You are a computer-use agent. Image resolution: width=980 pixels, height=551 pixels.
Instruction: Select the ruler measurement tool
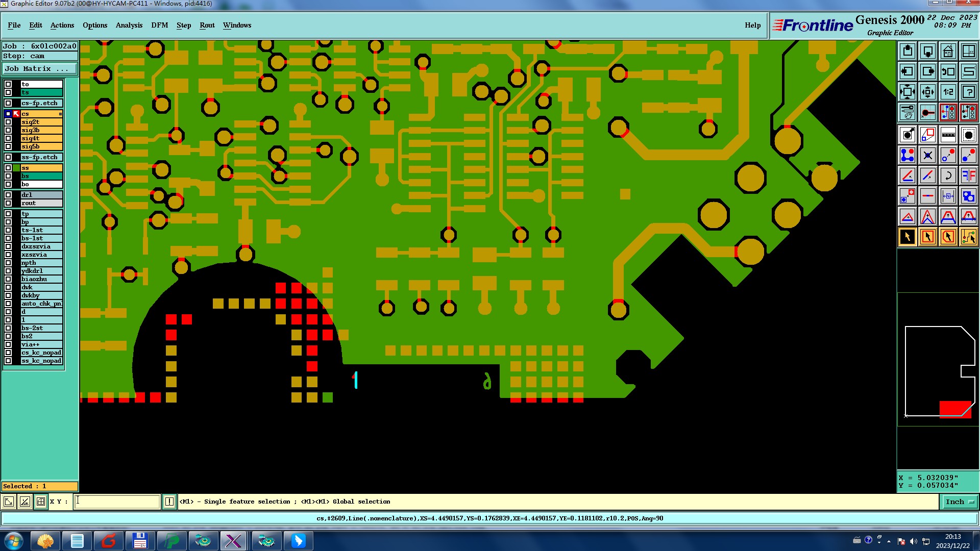[x=948, y=135]
